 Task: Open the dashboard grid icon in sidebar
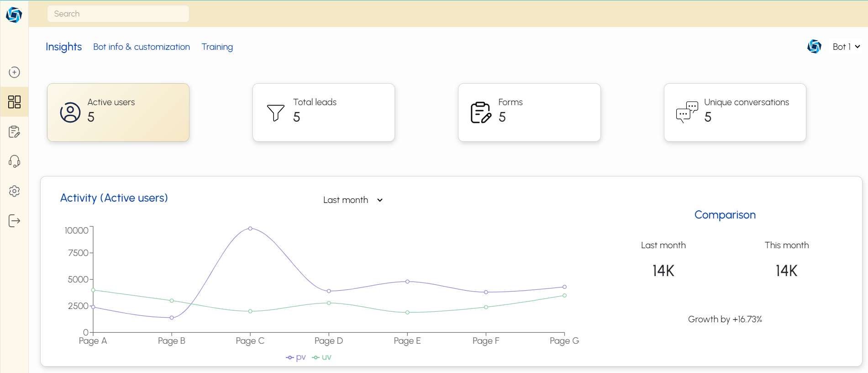click(14, 101)
